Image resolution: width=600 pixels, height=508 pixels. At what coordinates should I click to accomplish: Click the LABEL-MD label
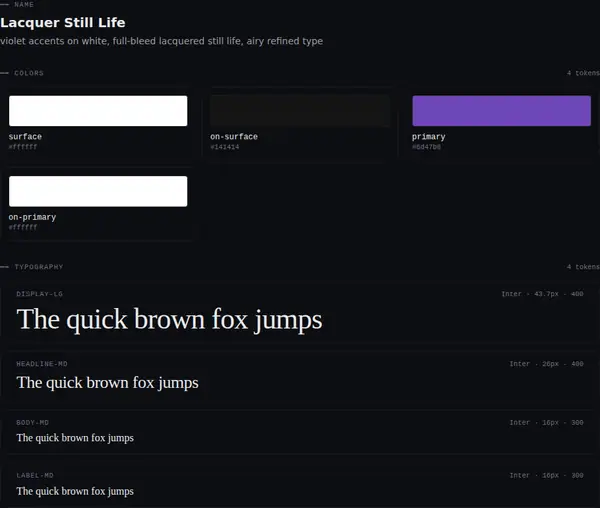[35, 475]
